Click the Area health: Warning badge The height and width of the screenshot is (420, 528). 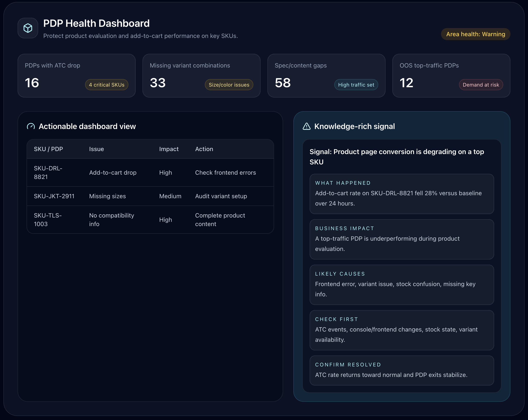475,34
